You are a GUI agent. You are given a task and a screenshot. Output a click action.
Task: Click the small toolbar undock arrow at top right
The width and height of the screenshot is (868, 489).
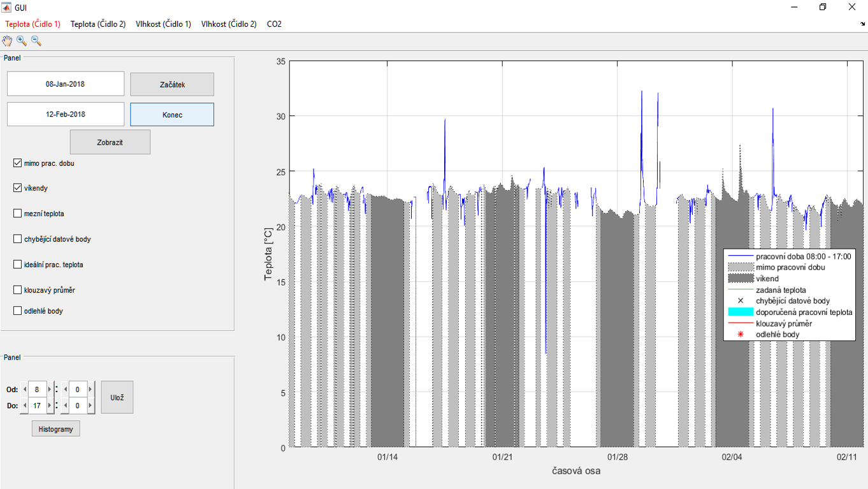tap(863, 24)
